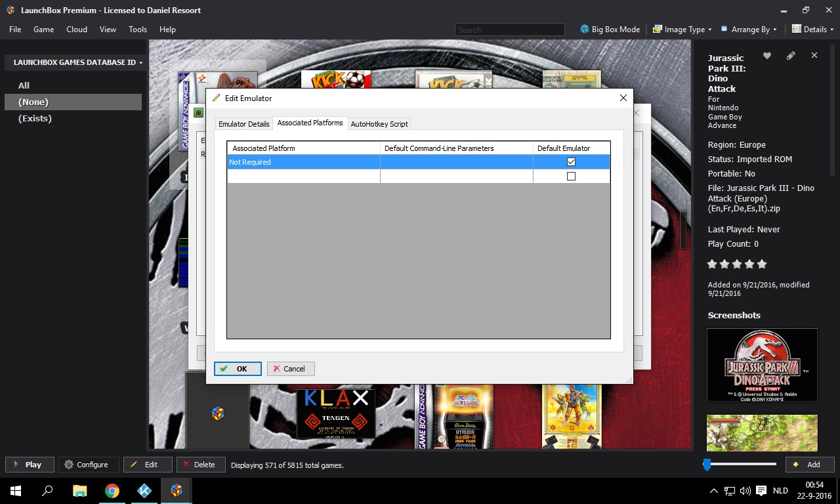Select the KLAX game box
840x504 pixels.
click(336, 413)
